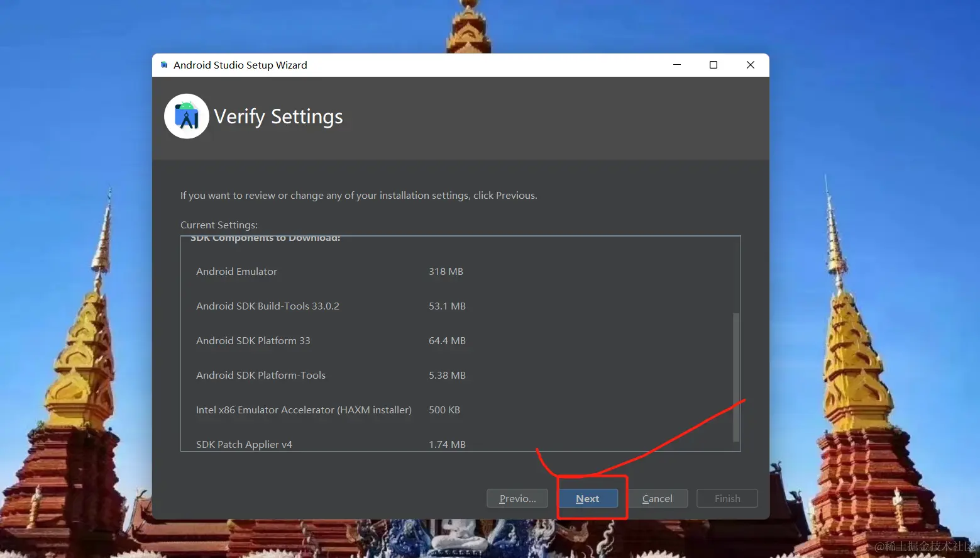
Task: Minimize the Setup Wizard window
Action: pyautogui.click(x=677, y=65)
